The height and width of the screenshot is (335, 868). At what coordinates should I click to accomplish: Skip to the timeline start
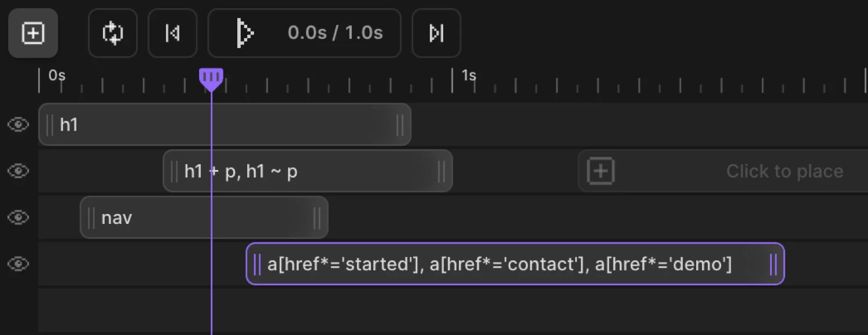click(x=172, y=33)
